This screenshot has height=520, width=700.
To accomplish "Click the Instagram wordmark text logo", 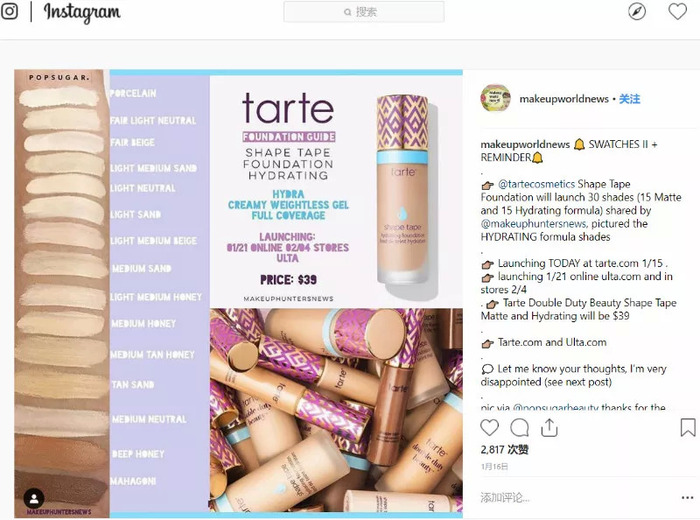I will tap(82, 12).
